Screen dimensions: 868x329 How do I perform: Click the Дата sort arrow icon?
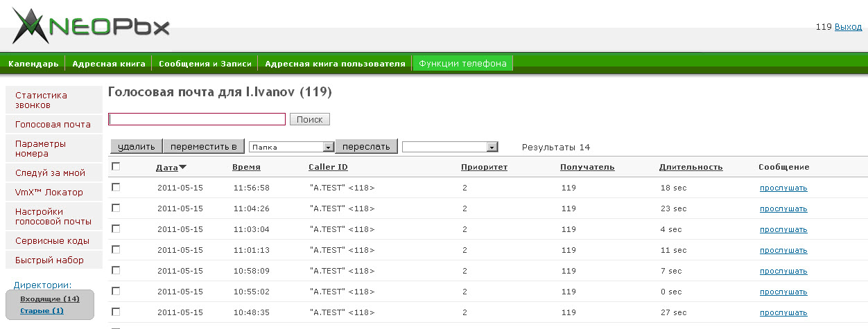tap(182, 167)
